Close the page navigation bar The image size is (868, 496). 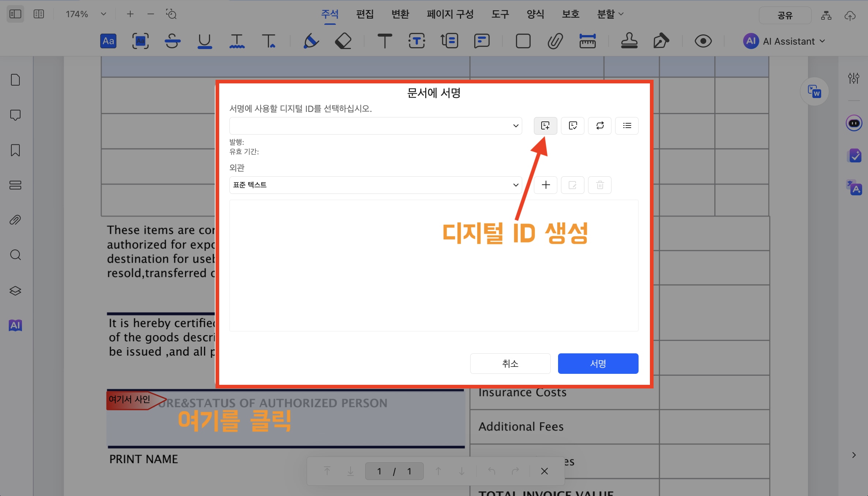tap(545, 471)
